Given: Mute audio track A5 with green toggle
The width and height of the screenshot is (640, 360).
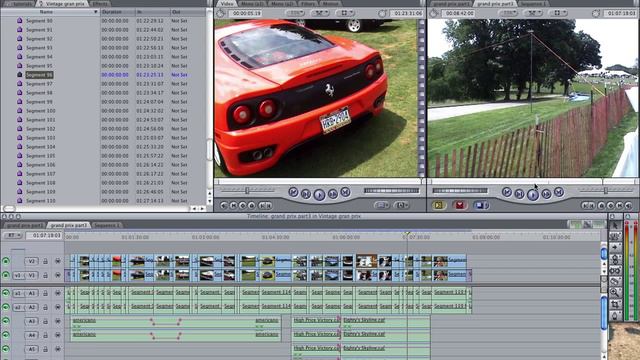Looking at the screenshot, I should tap(6, 349).
